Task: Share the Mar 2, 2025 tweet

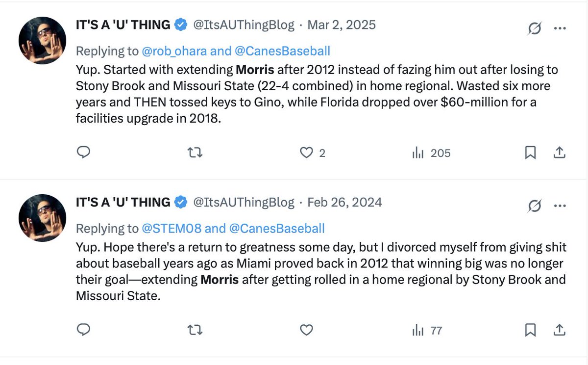Action: (559, 153)
